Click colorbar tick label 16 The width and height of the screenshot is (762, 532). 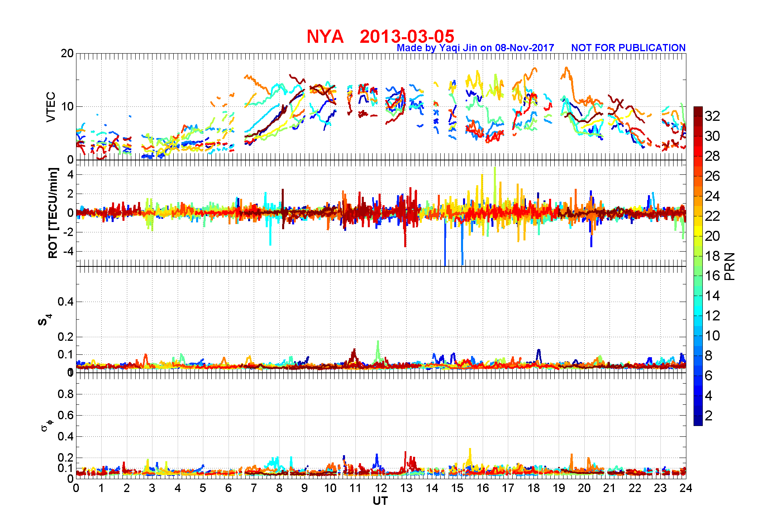[712, 276]
